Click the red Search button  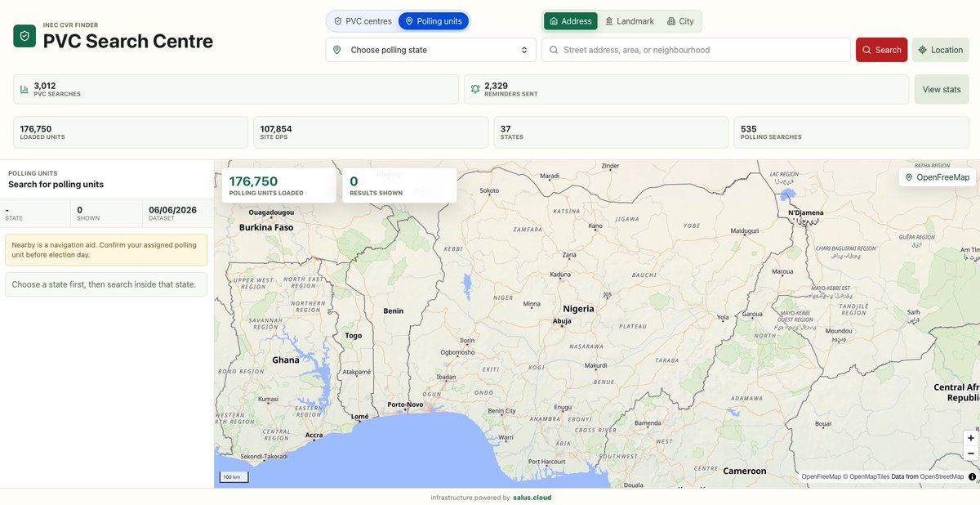click(x=881, y=50)
